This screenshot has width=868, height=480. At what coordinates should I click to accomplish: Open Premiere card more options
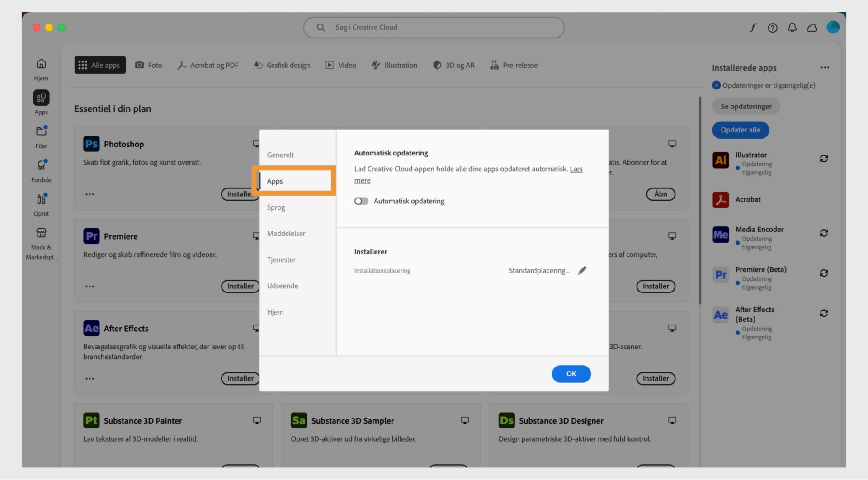(90, 287)
